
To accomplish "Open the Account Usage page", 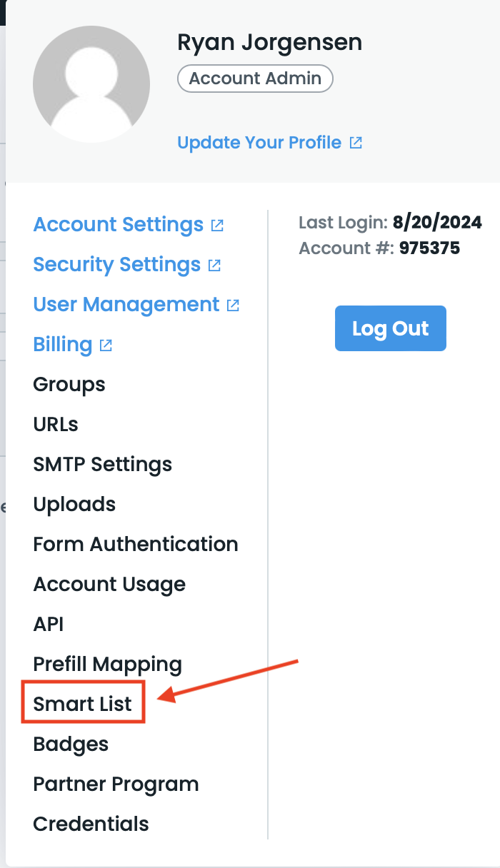I will [109, 584].
